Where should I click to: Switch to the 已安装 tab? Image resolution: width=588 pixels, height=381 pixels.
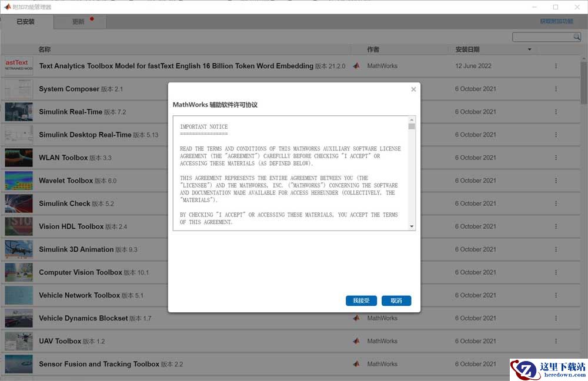(x=25, y=21)
